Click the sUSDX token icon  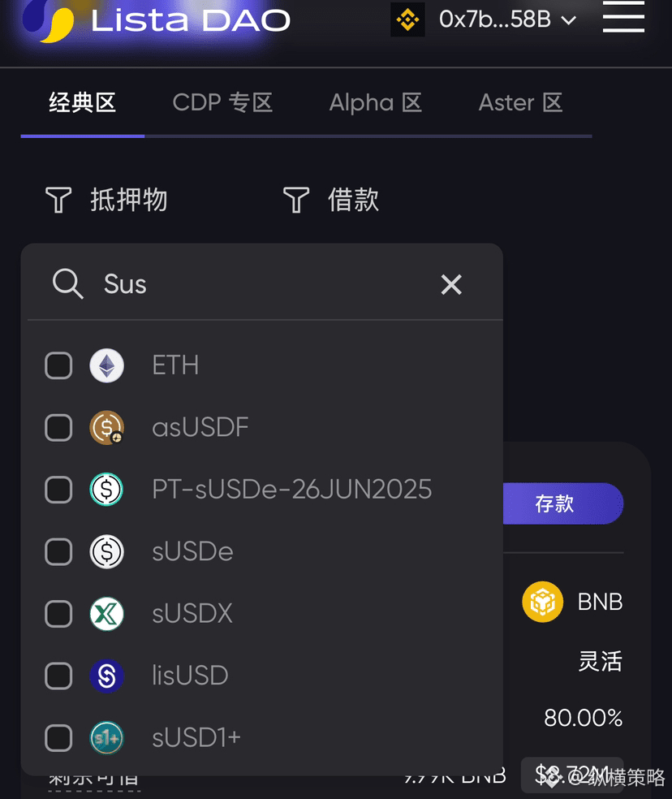[x=106, y=613]
